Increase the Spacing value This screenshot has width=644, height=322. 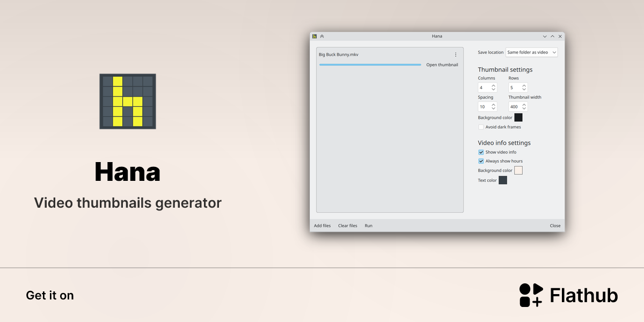[494, 104]
